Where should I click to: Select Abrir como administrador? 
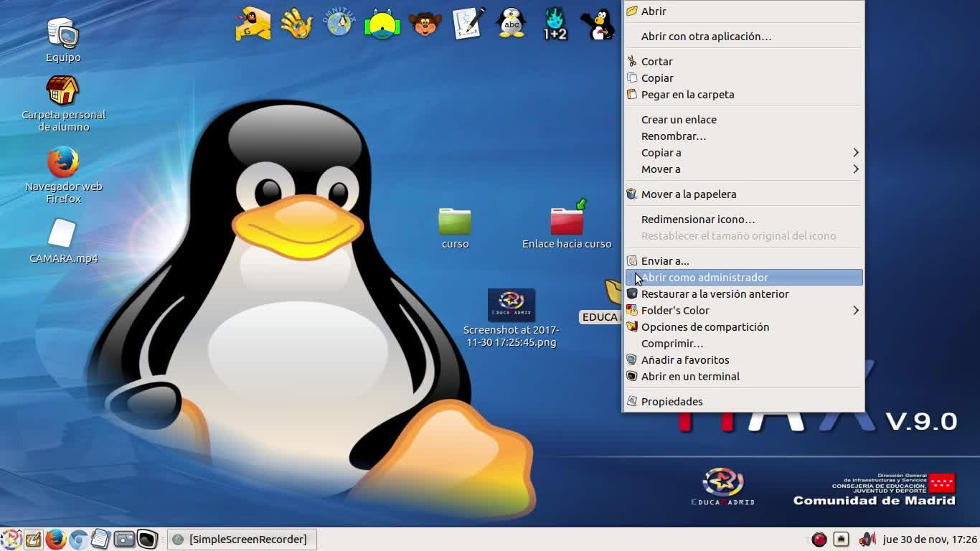click(x=744, y=278)
